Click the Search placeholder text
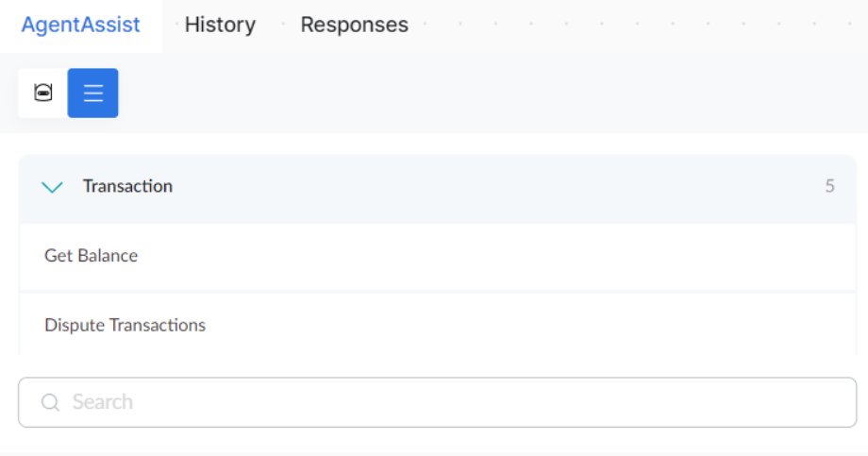The height and width of the screenshot is (456, 868). (103, 402)
